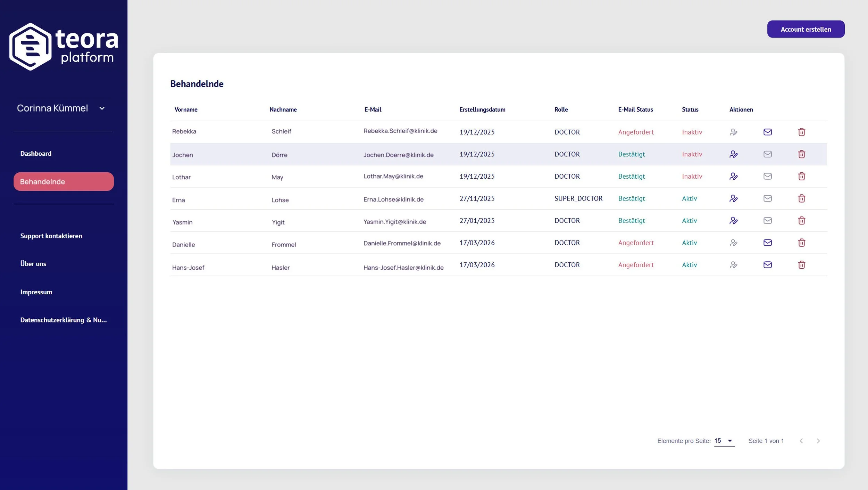Open the Impressum page
The width and height of the screenshot is (868, 490).
(36, 292)
